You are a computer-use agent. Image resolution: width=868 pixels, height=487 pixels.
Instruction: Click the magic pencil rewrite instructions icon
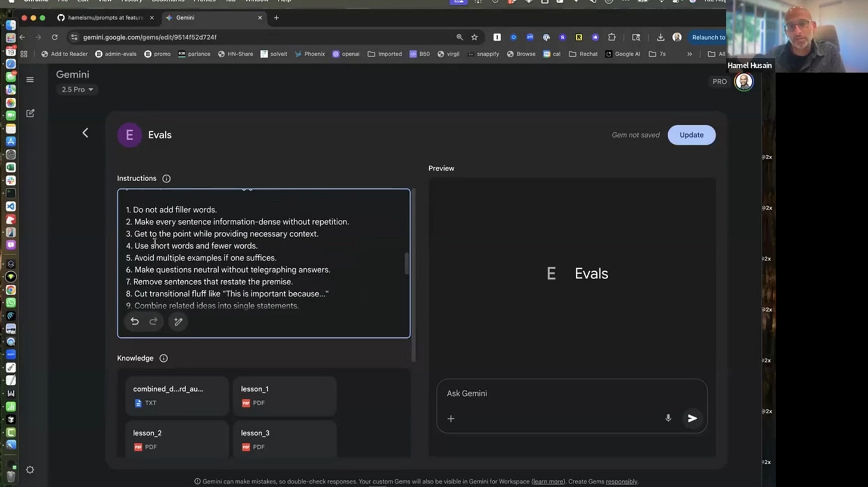pos(178,322)
